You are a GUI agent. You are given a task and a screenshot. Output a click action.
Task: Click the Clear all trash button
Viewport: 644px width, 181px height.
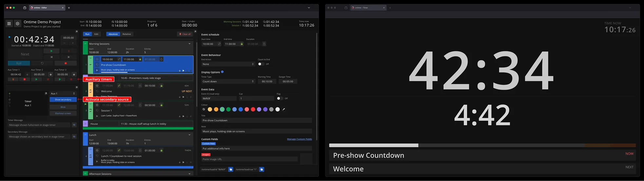pyautogui.click(x=185, y=34)
